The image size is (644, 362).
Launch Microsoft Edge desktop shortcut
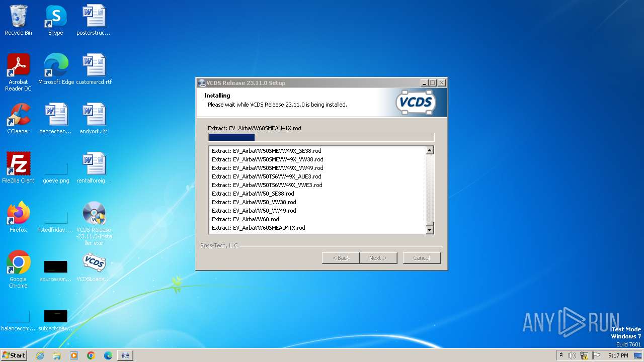56,69
